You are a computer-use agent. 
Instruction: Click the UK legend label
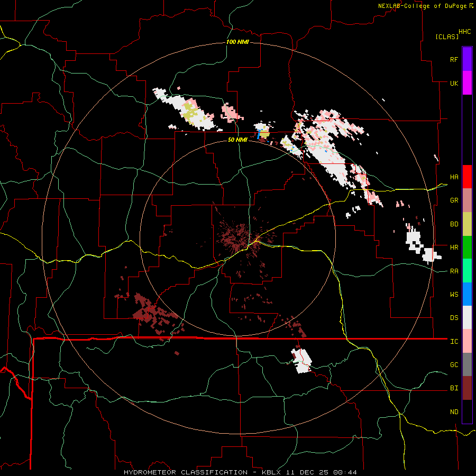(x=454, y=83)
